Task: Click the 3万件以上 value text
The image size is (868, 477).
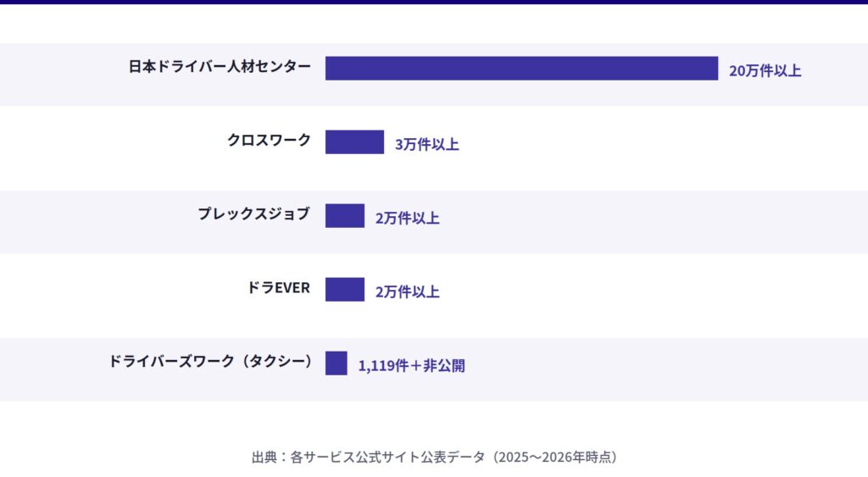Action: 426,144
